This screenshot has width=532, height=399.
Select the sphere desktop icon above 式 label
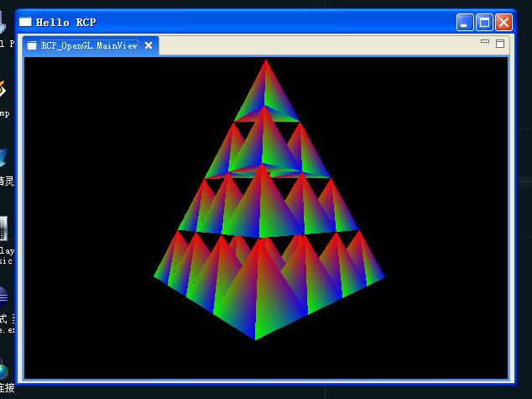[x=4, y=297]
